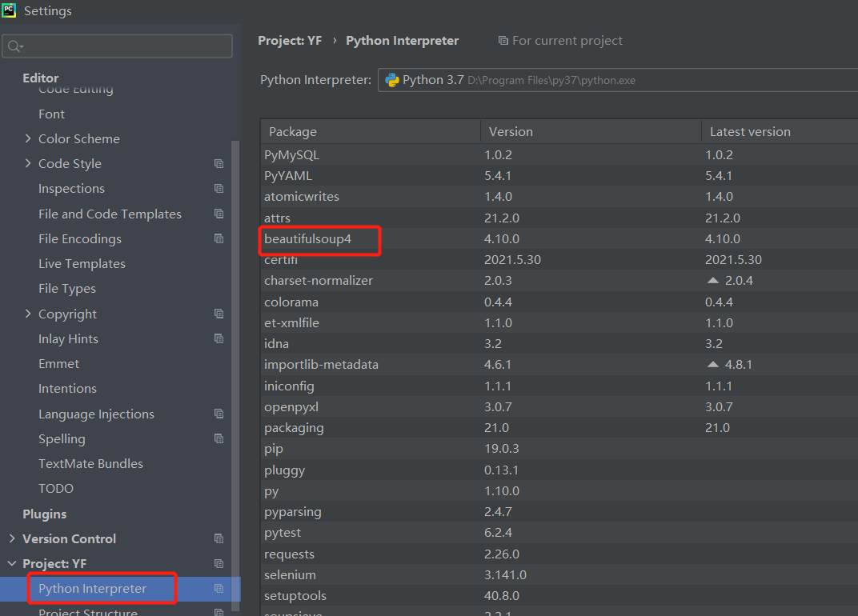Screen dimensions: 858x616
Task: Click the project-level icon beside Inlay Hints
Action: [219, 338]
